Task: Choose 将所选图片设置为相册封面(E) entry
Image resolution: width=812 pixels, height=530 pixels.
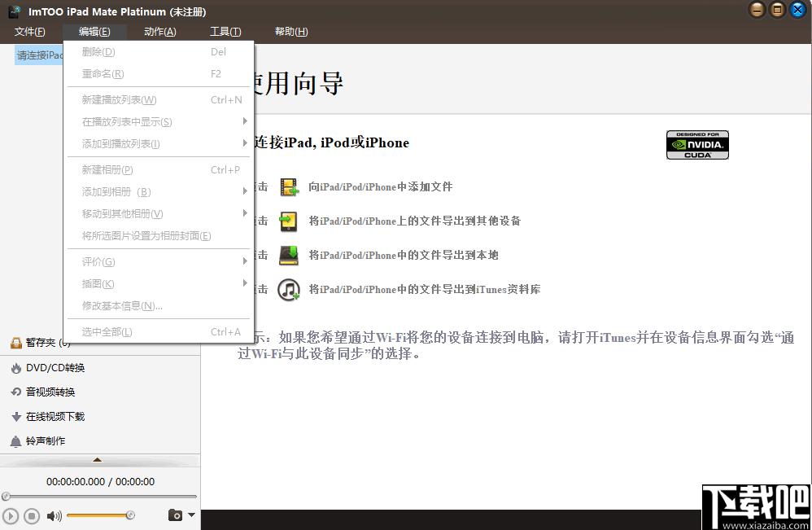Action: [x=159, y=236]
